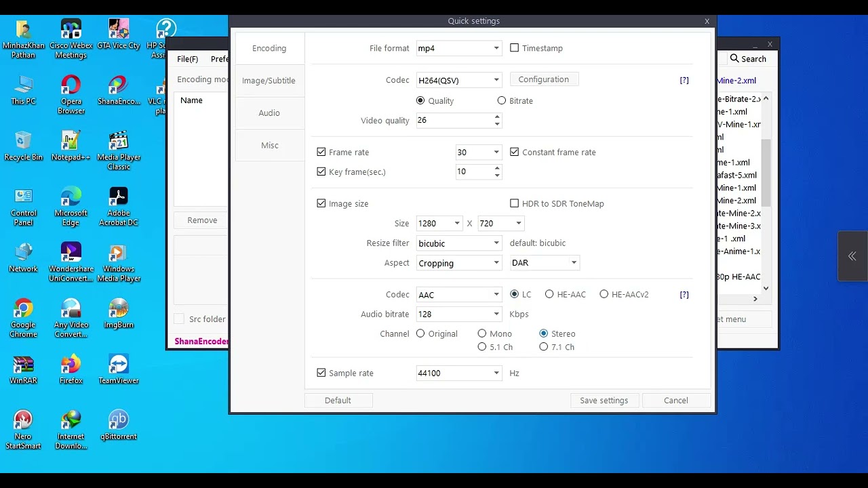Select the Adobe Acrobat DC icon
Screen dimensions: 868x488
pos(118,207)
